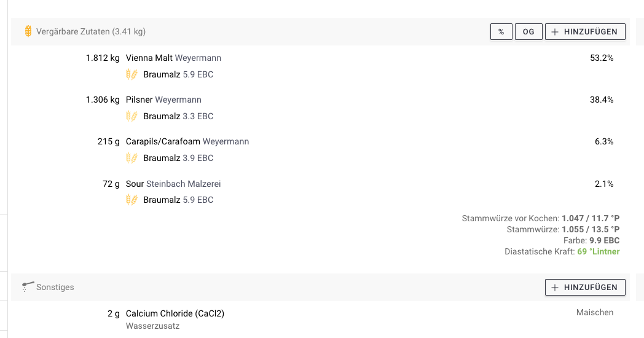
Task: Click the malt icon under Pilsner
Action: [x=132, y=116]
